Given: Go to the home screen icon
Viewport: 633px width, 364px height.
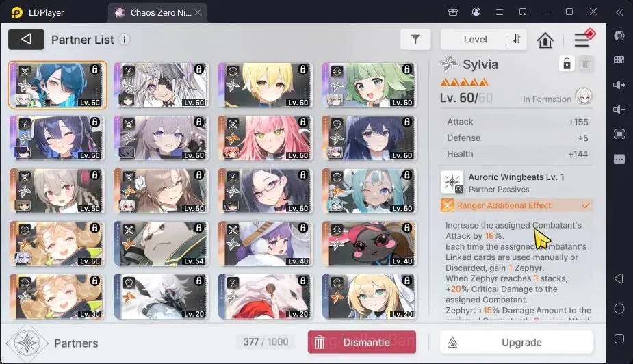Looking at the screenshot, I should [545, 40].
